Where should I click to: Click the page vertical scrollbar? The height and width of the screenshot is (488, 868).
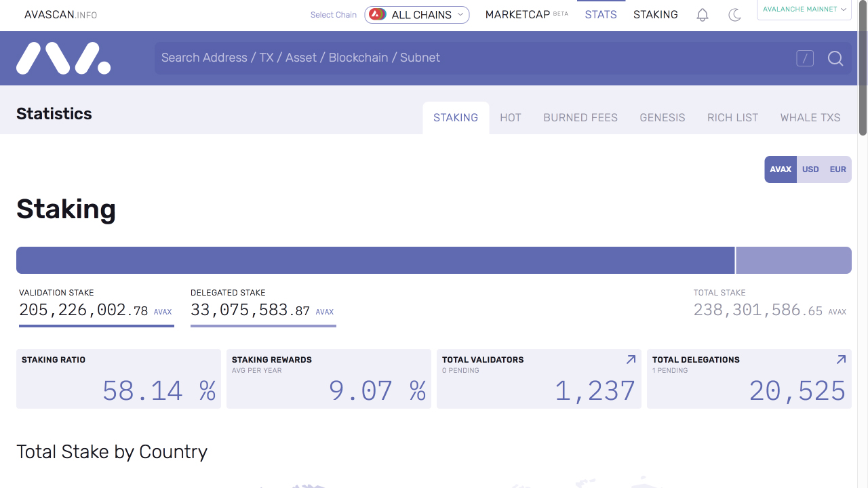click(863, 68)
